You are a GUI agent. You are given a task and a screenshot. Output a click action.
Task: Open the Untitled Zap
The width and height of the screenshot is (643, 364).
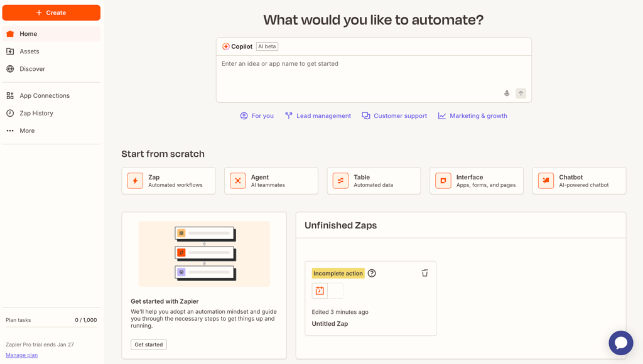pos(330,324)
